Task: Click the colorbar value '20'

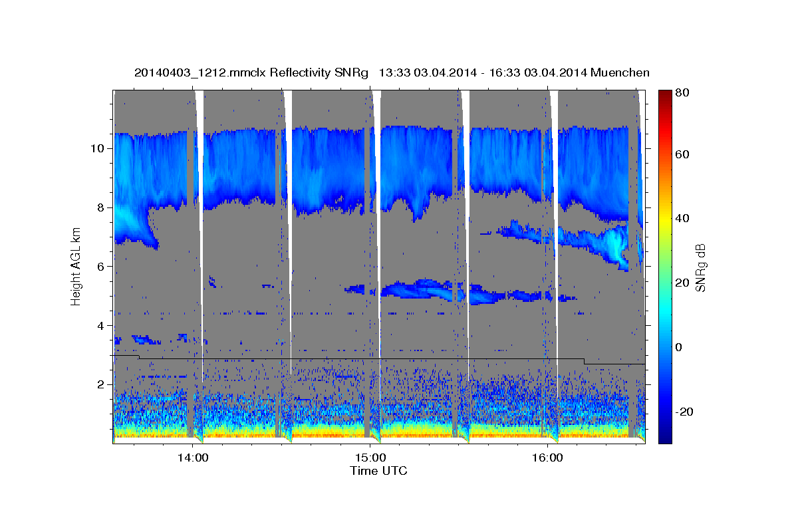Action: pos(683,283)
